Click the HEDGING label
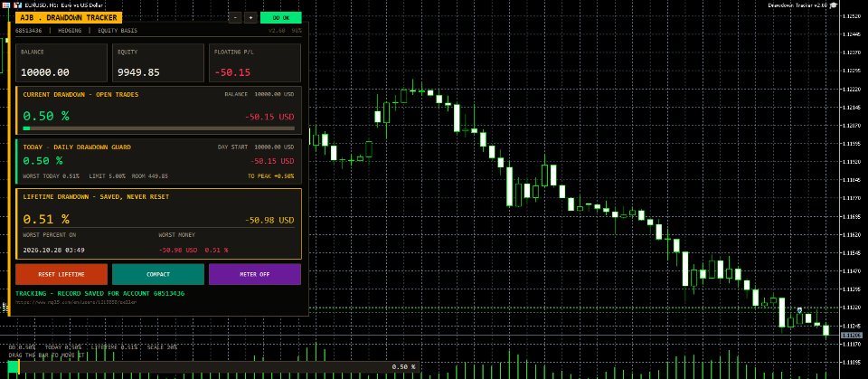 click(70, 31)
